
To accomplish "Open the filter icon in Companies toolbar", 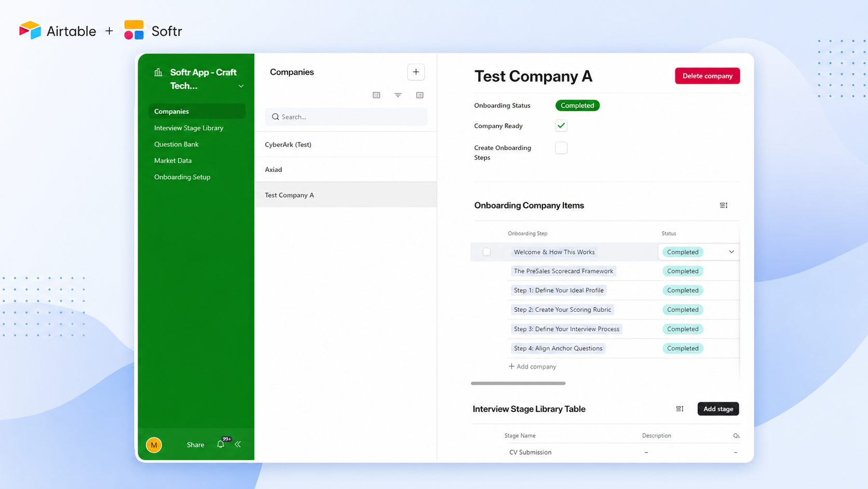I will coord(398,95).
